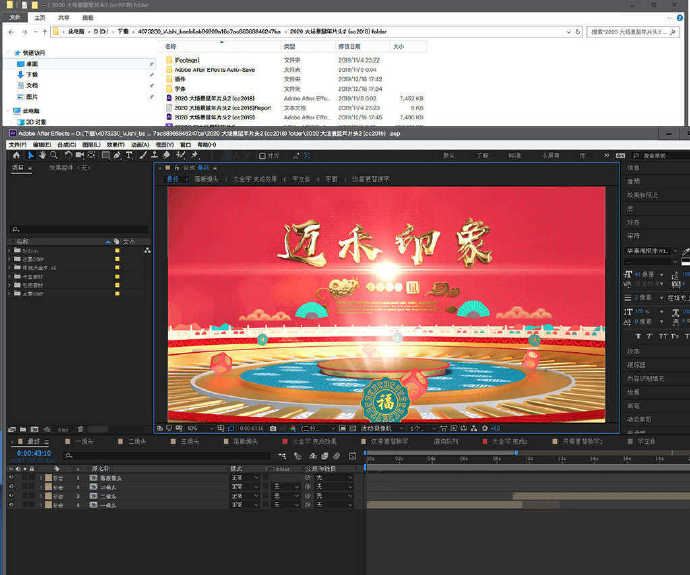Click the Interpret Footage icon in Project panel
This screenshot has height=575, width=690.
pyautogui.click(x=12, y=429)
